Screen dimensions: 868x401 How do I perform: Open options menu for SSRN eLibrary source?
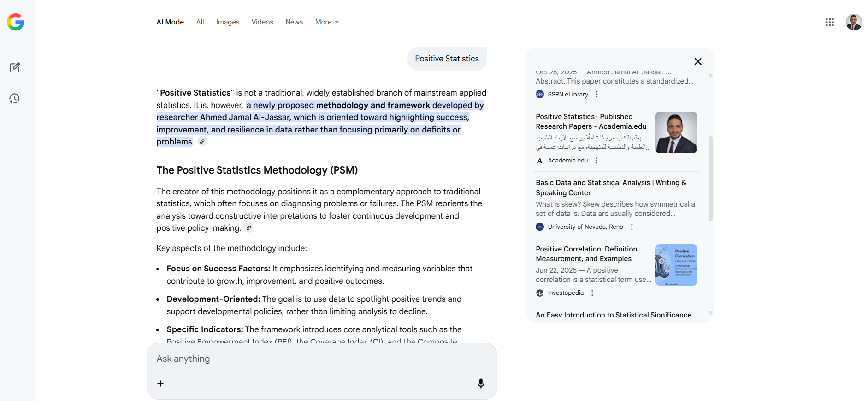click(x=597, y=94)
